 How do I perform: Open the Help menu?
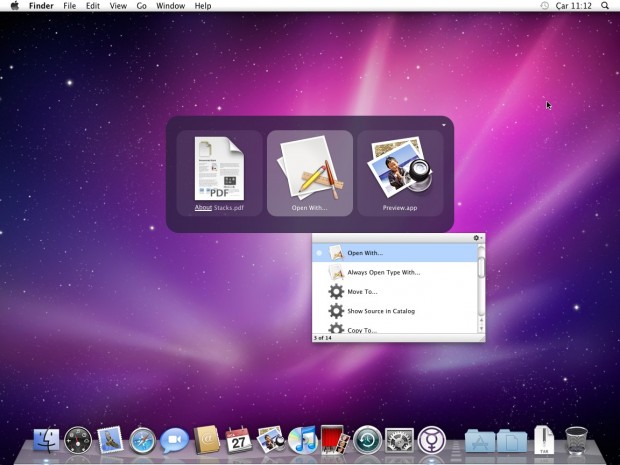(203, 6)
